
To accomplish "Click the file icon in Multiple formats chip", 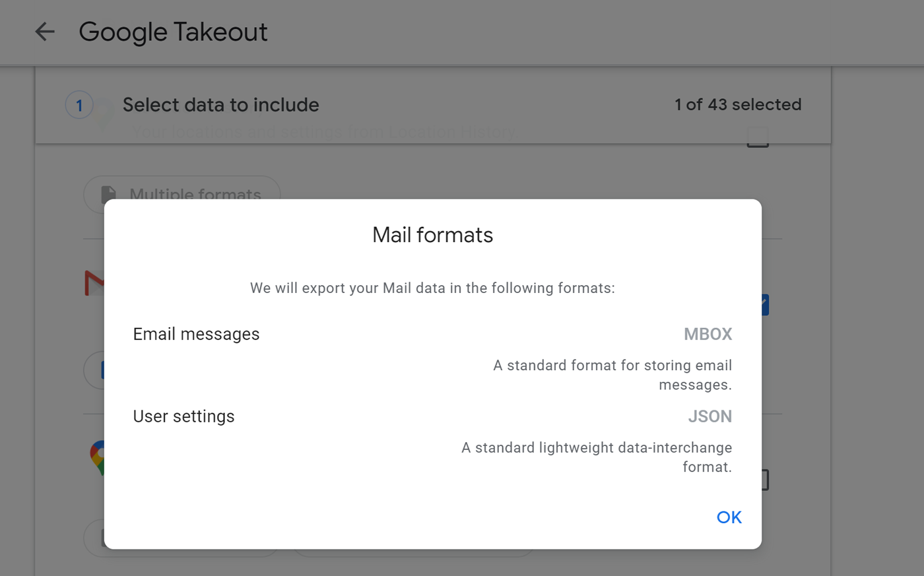I will 108,194.
